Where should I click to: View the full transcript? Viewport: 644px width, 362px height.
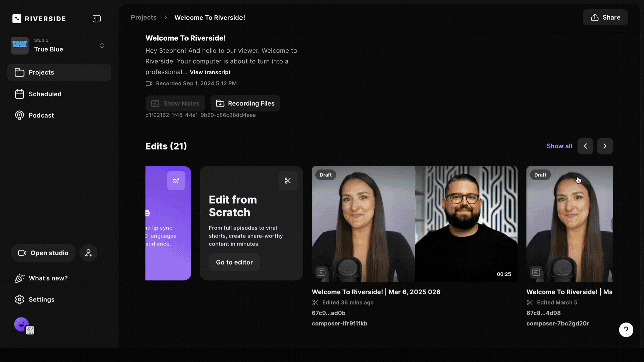click(x=210, y=72)
